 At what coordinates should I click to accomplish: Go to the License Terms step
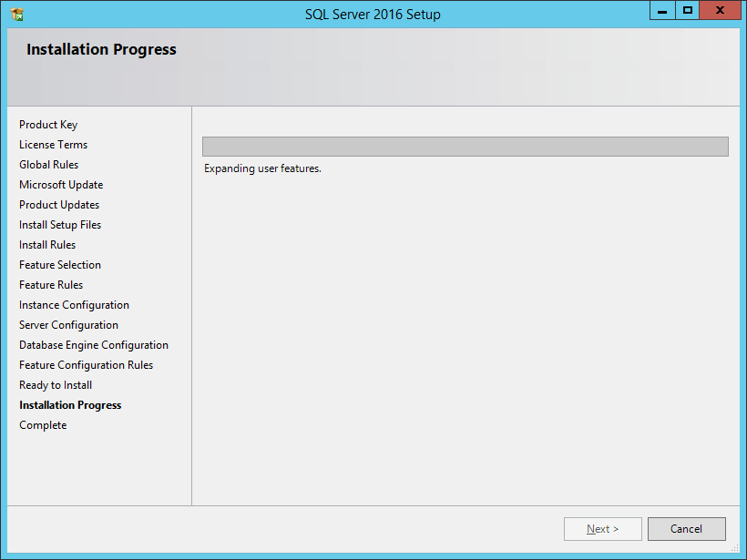(x=53, y=145)
